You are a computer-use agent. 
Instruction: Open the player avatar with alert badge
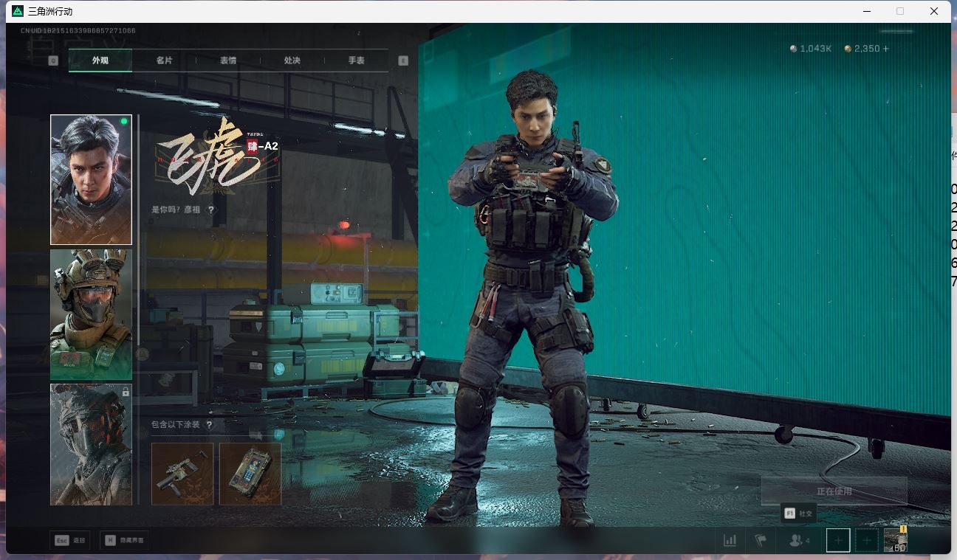pyautogui.click(x=896, y=540)
